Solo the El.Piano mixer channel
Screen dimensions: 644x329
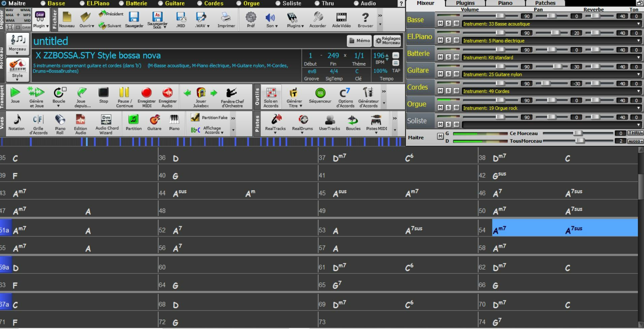point(448,40)
